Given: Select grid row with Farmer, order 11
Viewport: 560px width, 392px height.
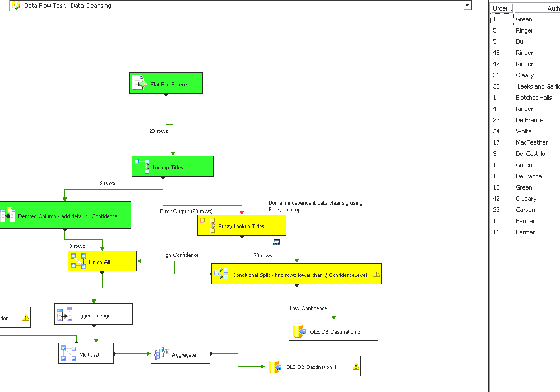Looking at the screenshot, I should (x=525, y=232).
